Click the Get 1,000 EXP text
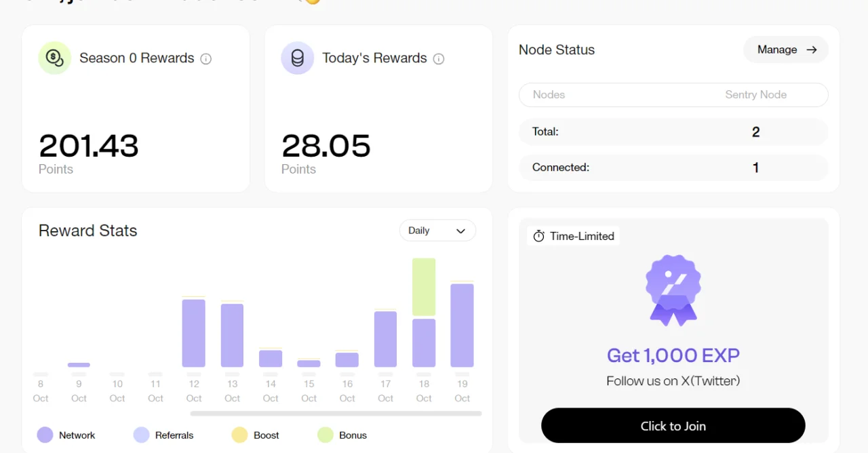The height and width of the screenshot is (453, 868). point(673,355)
